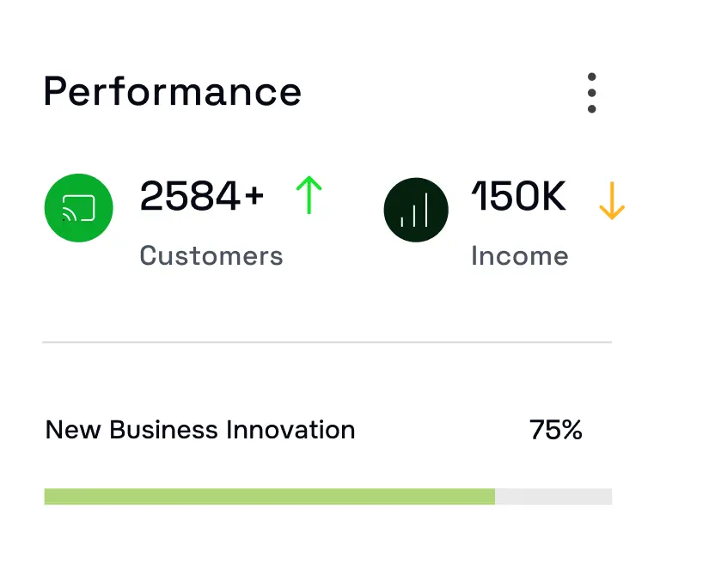703x588 pixels.
Task: Select the Performance card heading
Action: click(x=173, y=91)
